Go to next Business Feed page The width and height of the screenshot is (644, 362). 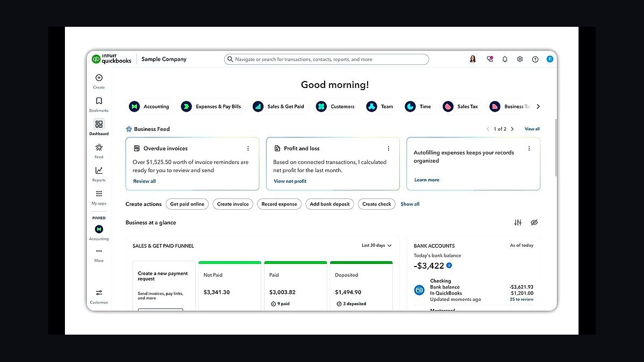click(x=512, y=129)
